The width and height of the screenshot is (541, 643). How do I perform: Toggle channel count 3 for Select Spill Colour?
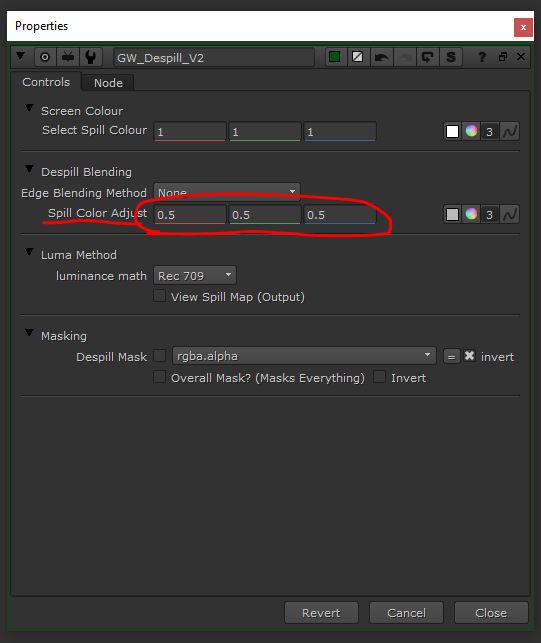pyautogui.click(x=489, y=132)
